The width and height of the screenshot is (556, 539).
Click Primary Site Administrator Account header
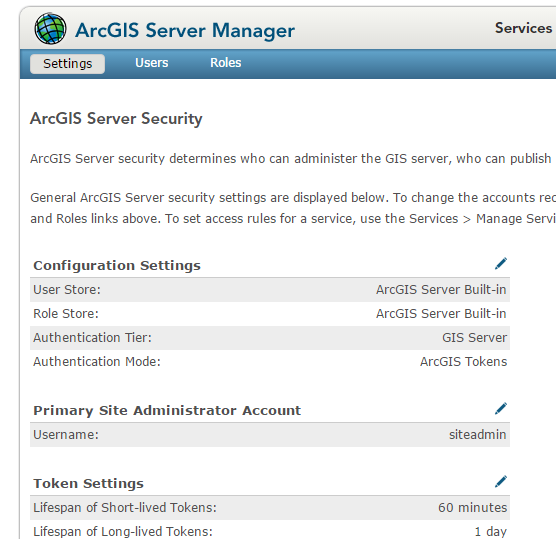[x=167, y=410]
